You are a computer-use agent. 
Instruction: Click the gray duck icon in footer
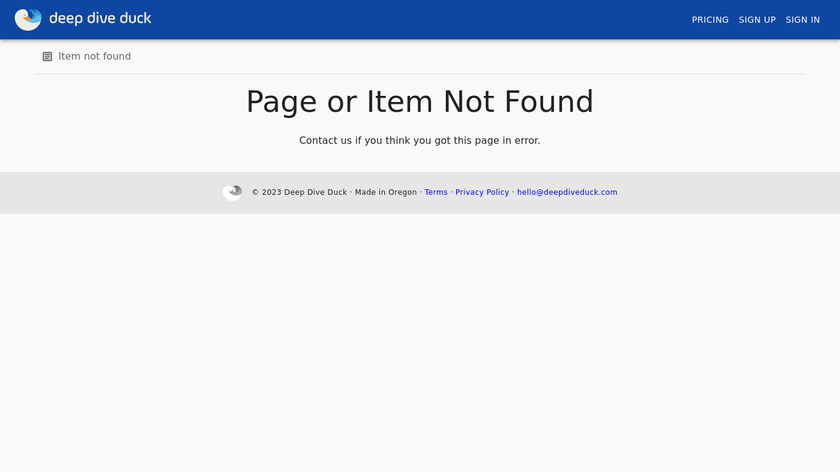pyautogui.click(x=232, y=192)
